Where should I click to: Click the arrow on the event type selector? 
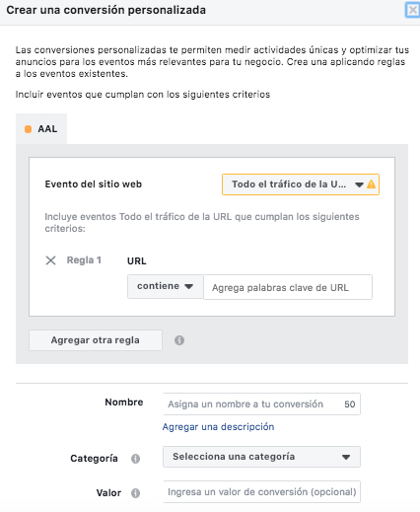pos(359,184)
